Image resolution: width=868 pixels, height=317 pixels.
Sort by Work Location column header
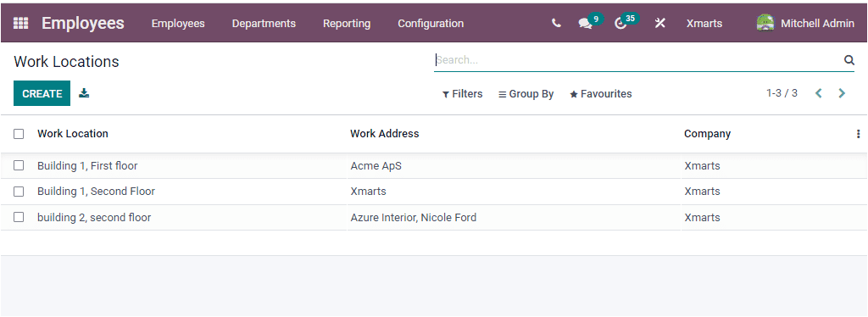click(73, 134)
